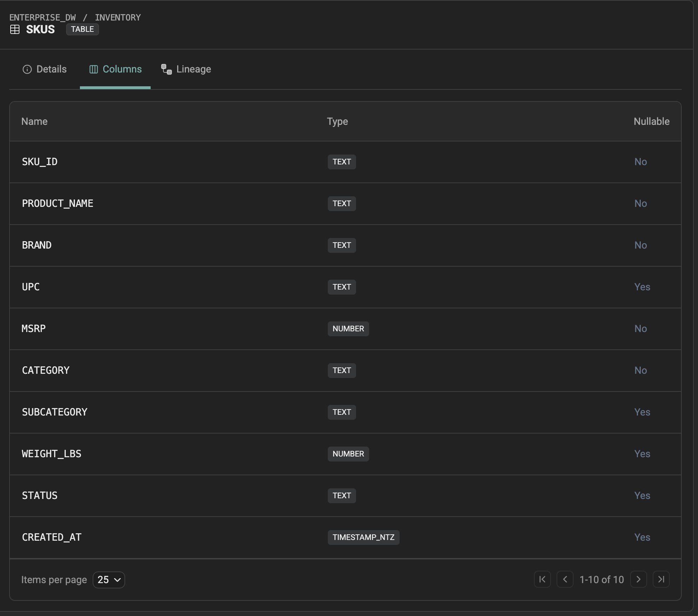
Task: Click the table grid icon beside SKUS
Action: coord(15,29)
